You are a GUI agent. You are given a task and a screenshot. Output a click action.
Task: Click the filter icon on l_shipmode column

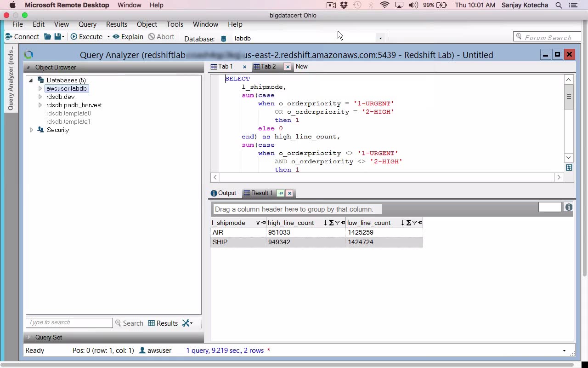[x=258, y=223]
